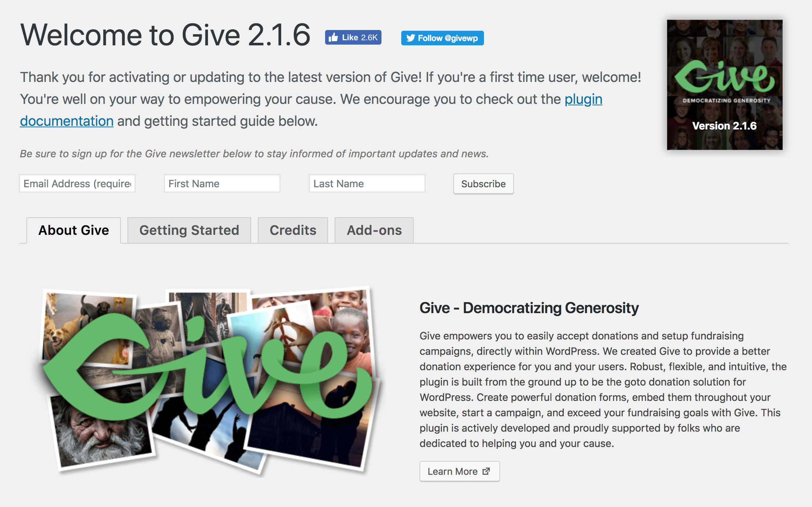Click the Welcome to Give 2.1.6 heading
The image size is (812, 507).
tap(165, 35)
